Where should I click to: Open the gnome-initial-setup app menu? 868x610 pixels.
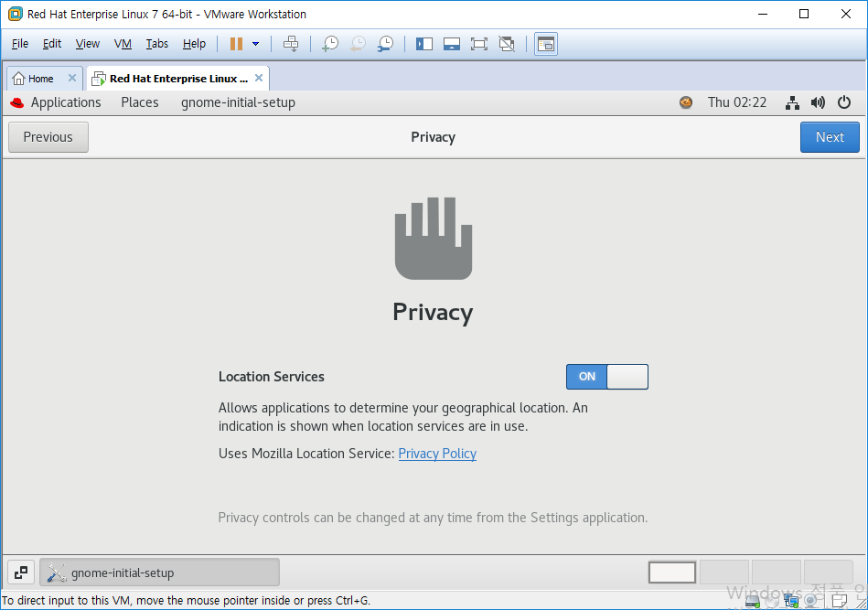(x=238, y=102)
